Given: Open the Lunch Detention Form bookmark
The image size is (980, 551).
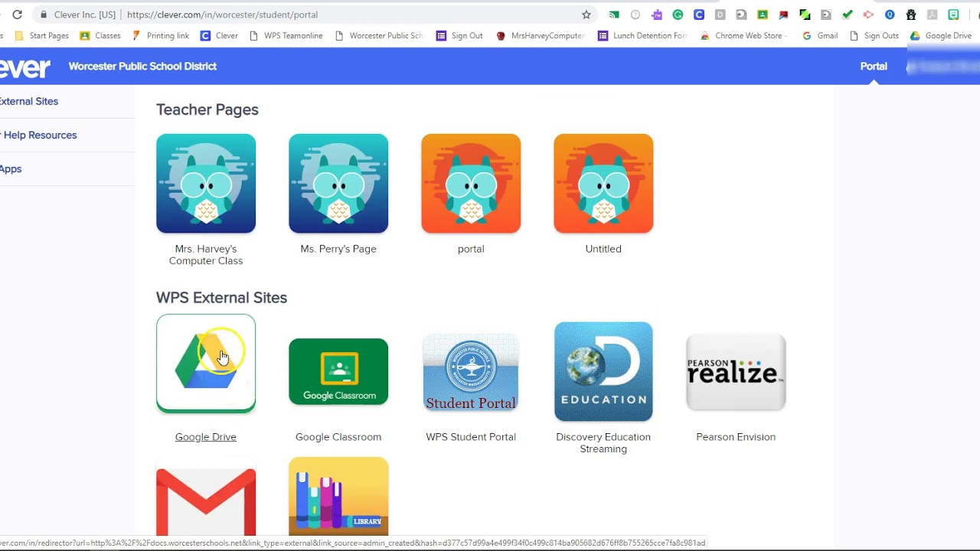Looking at the screenshot, I should coord(643,35).
